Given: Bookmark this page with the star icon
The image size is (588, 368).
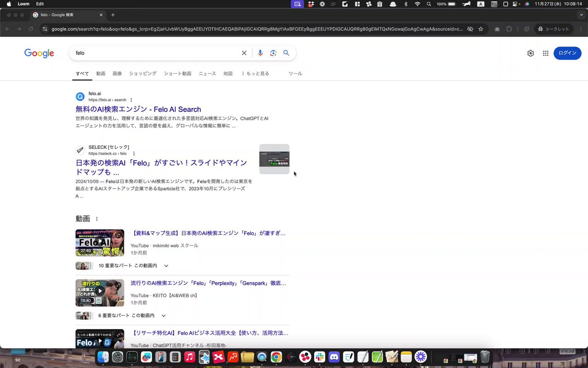Looking at the screenshot, I should pyautogui.click(x=481, y=29).
